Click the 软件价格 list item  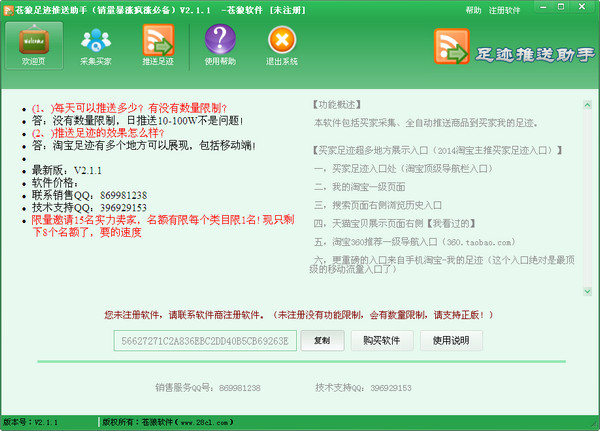(x=55, y=183)
